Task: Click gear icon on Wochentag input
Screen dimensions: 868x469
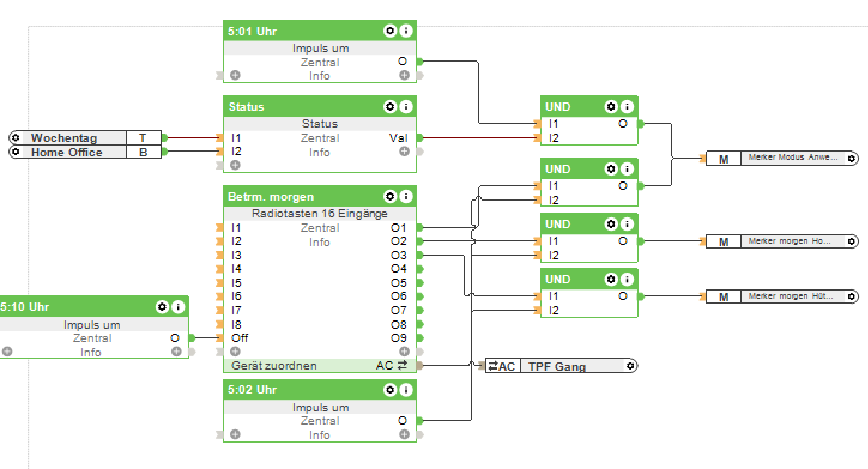Action: 16,138
